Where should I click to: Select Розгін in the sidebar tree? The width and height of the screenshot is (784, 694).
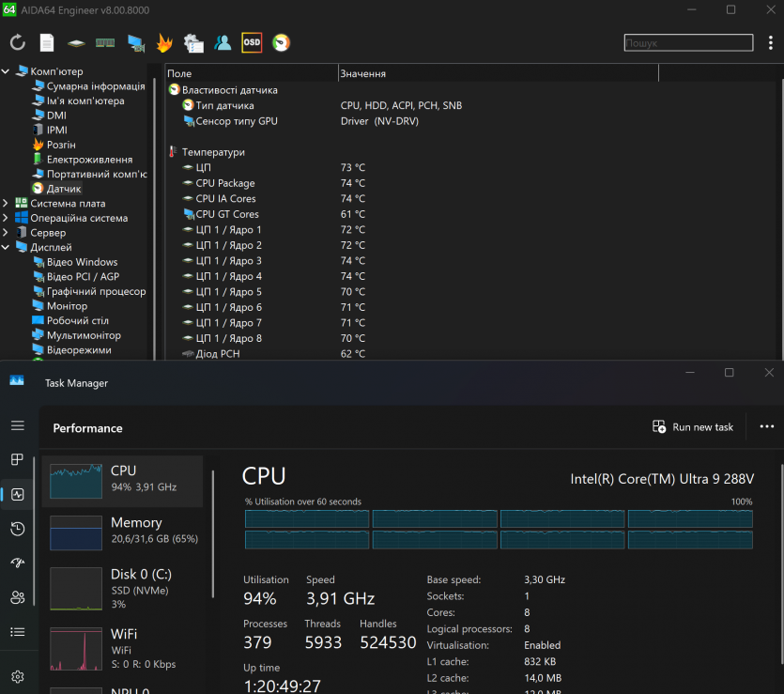point(61,145)
